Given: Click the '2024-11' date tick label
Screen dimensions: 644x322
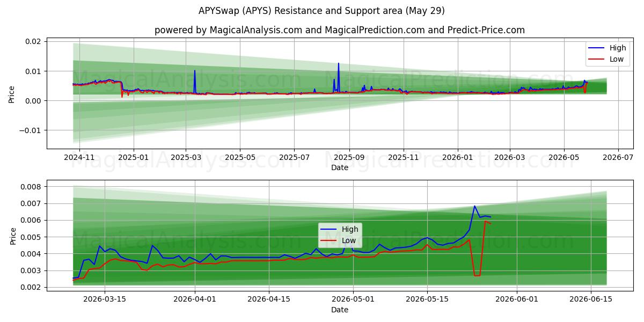Looking at the screenshot, I should tap(79, 158).
